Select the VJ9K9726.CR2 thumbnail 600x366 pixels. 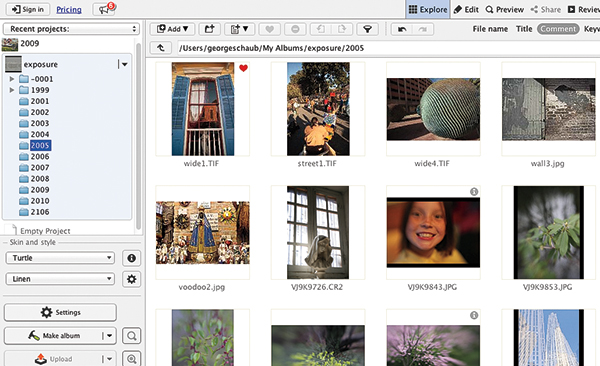tap(318, 233)
